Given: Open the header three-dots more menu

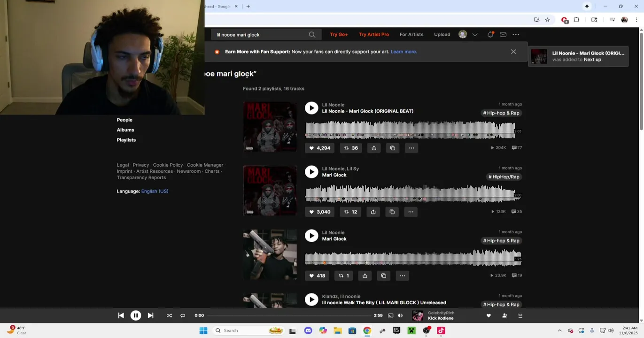Looking at the screenshot, I should (516, 34).
